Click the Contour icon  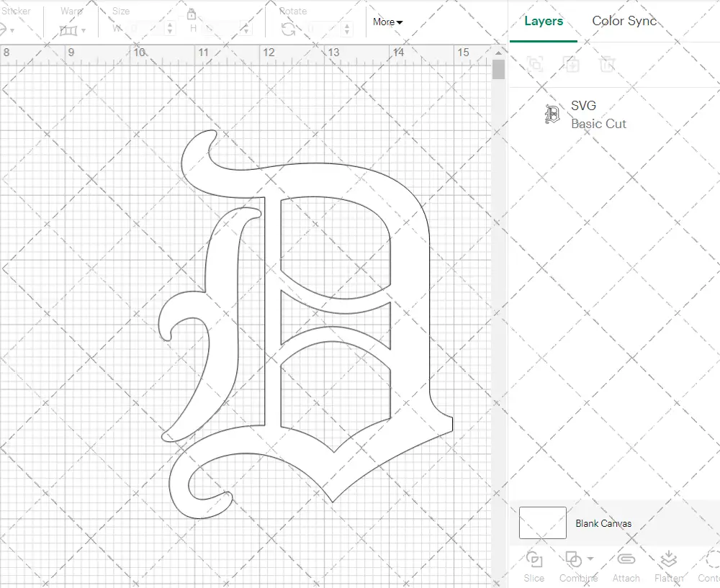click(711, 559)
